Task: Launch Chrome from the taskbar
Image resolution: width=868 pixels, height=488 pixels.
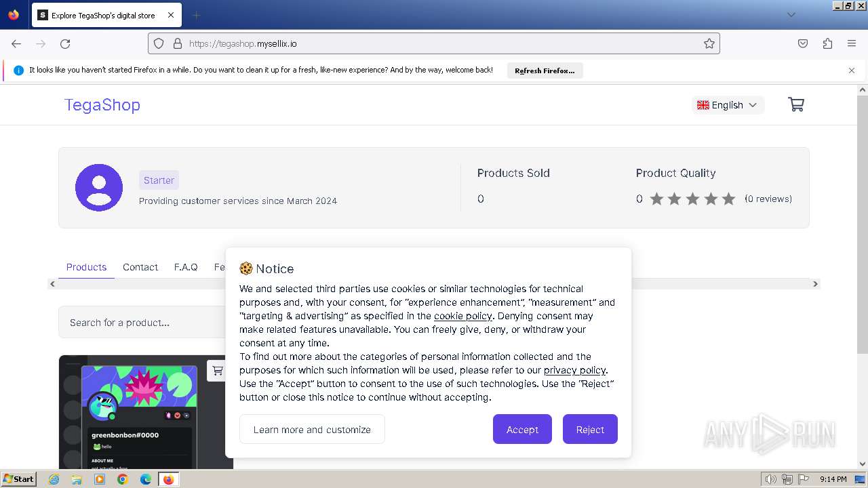Action: (x=123, y=479)
